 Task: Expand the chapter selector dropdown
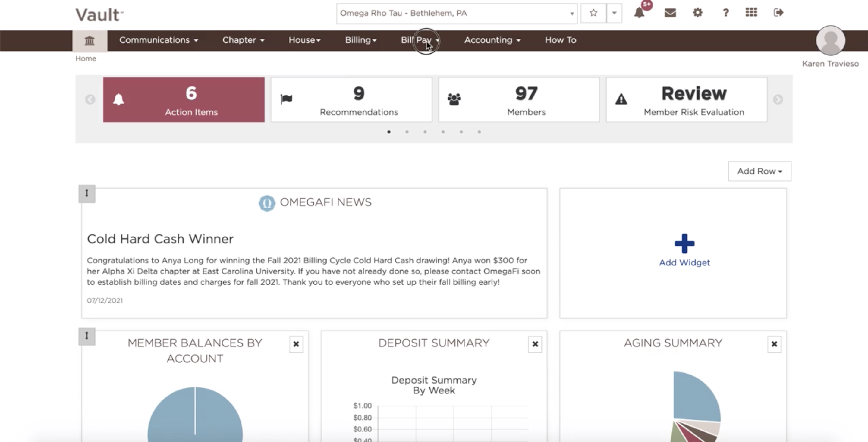click(572, 14)
